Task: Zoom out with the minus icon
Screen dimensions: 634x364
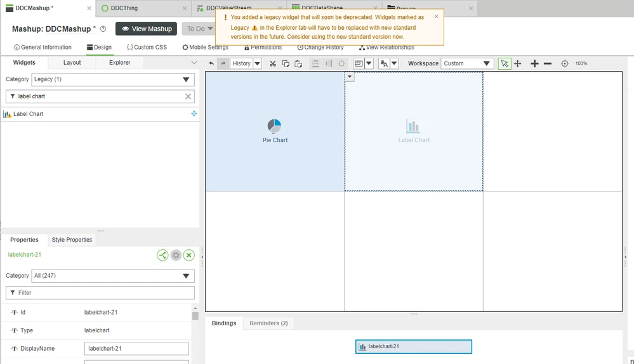Action: 548,63
